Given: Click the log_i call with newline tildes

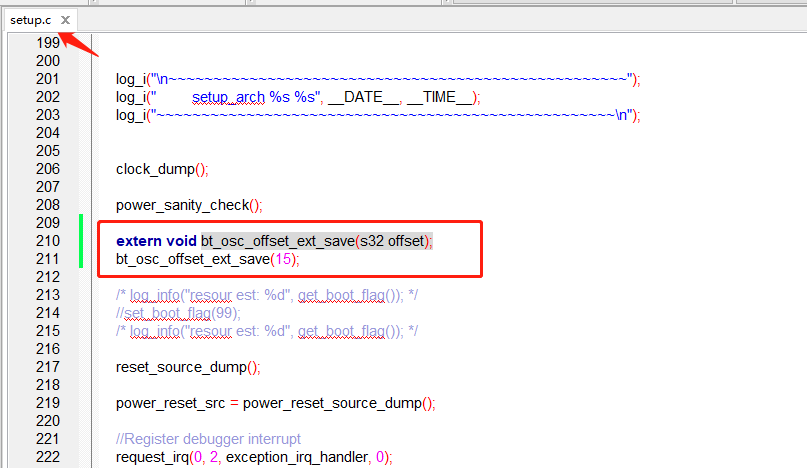Looking at the screenshot, I should [x=378, y=79].
